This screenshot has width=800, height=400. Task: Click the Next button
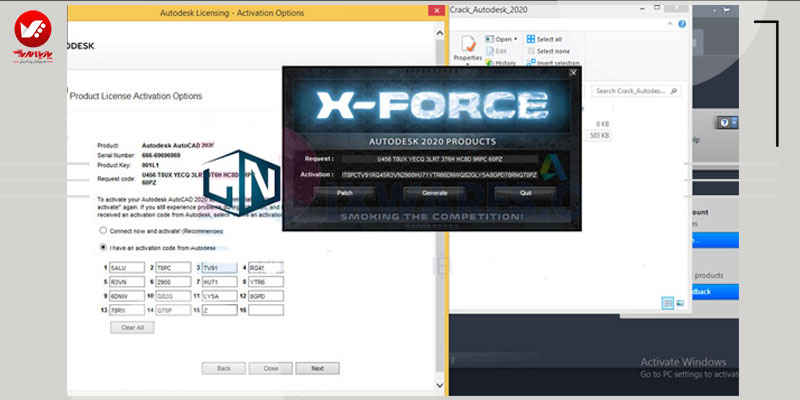pyautogui.click(x=317, y=368)
